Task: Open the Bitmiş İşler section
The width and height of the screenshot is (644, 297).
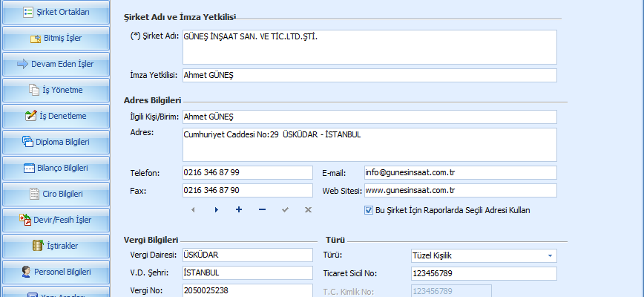Action: 56,38
